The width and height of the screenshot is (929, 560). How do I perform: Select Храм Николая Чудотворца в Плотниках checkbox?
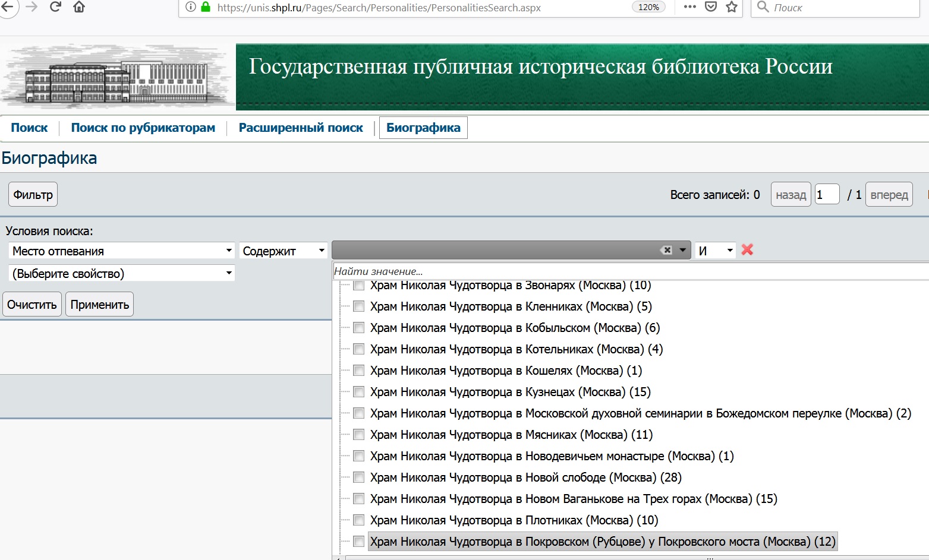(359, 520)
